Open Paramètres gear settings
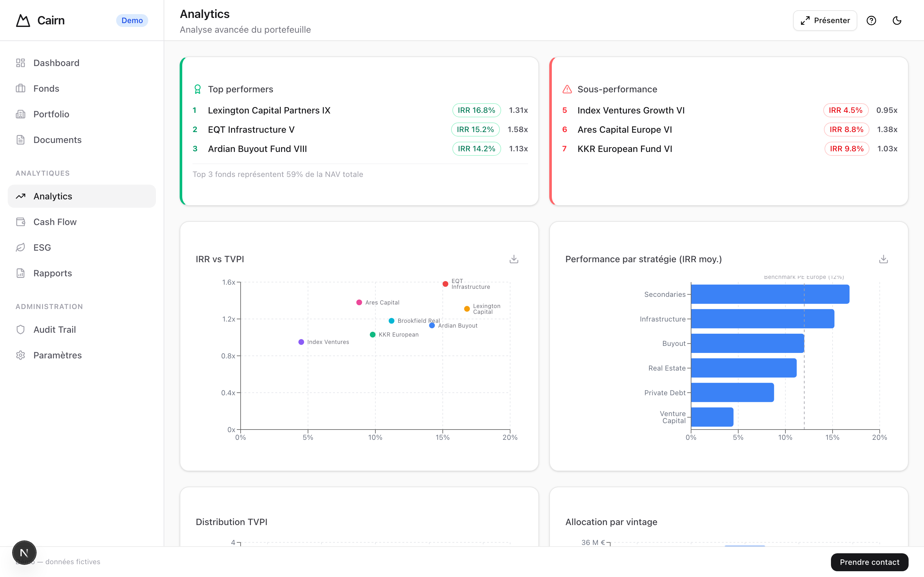Screen dimensions: 924x577 pos(21,355)
